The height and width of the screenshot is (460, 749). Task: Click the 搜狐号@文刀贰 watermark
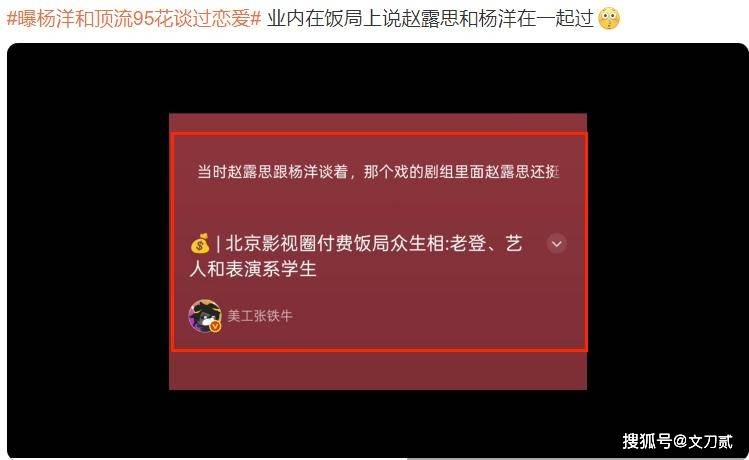click(x=677, y=441)
